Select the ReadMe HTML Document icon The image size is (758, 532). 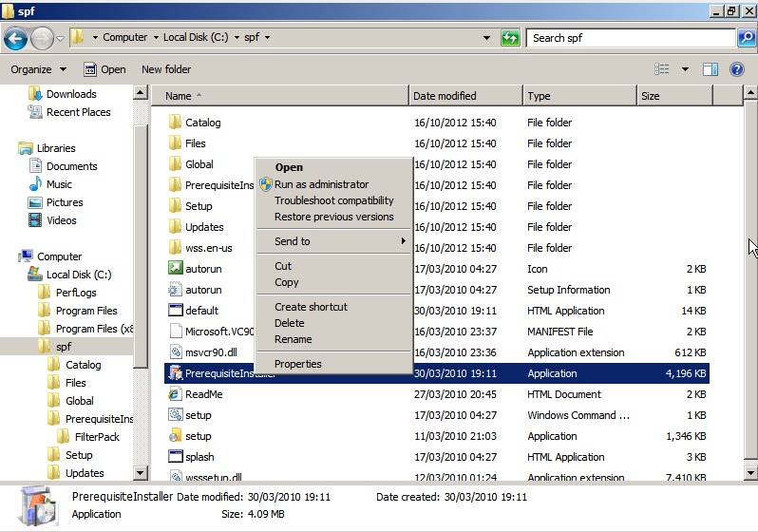pos(175,394)
